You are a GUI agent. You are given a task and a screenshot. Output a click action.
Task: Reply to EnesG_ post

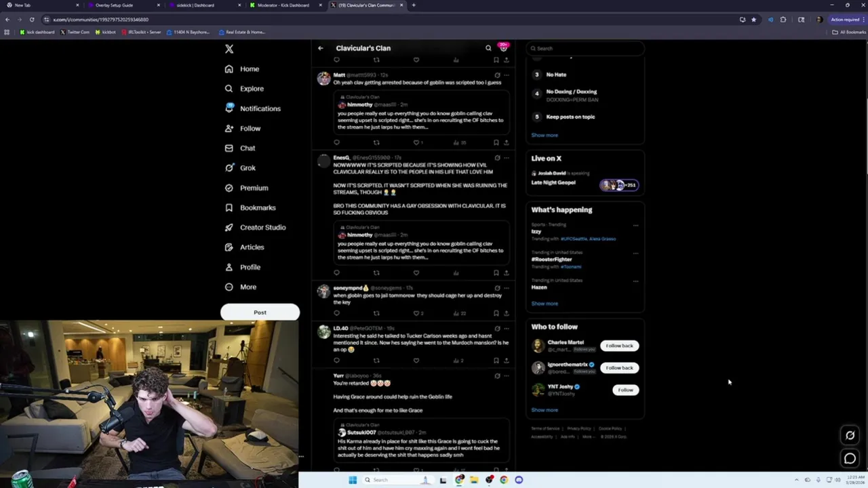tap(336, 272)
